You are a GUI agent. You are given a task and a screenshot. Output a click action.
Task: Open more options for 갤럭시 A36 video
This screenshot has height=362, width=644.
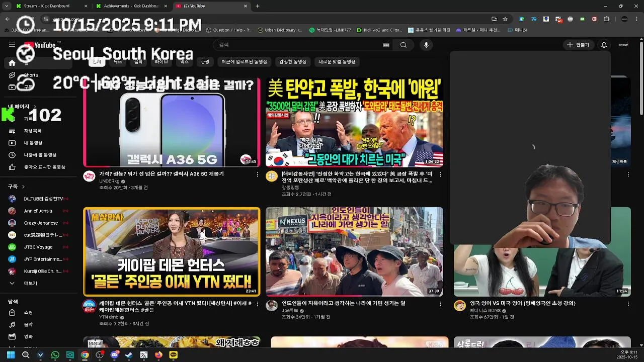(258, 174)
